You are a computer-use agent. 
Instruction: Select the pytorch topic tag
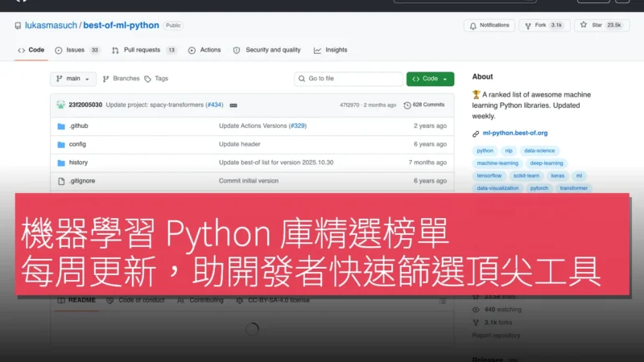click(539, 188)
